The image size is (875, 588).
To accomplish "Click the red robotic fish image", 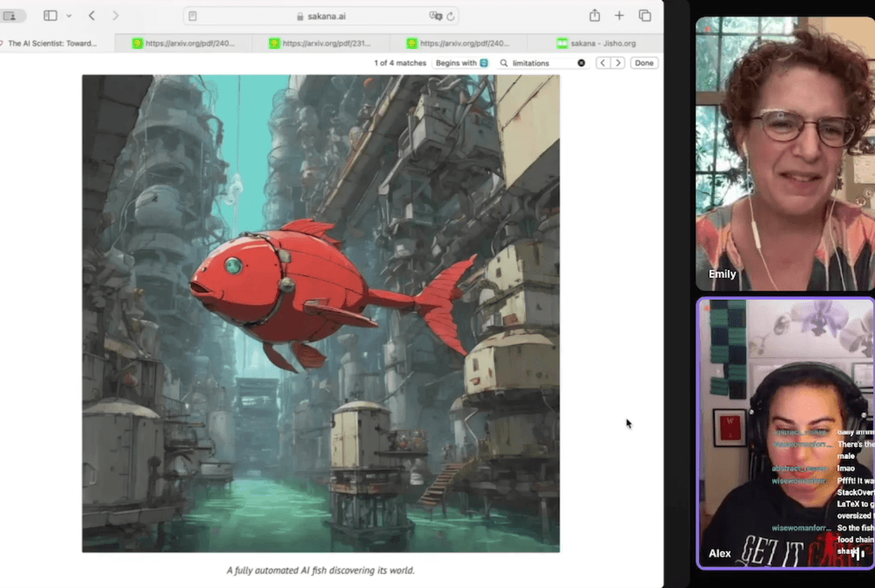I will tap(321, 314).
